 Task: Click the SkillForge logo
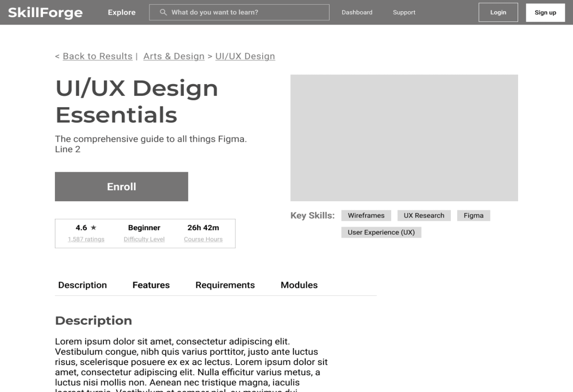45,13
